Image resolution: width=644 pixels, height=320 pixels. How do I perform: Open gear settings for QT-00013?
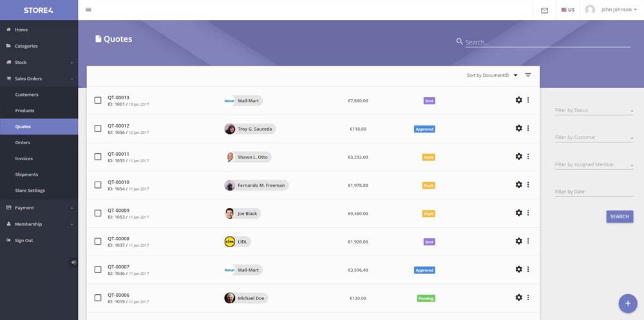(518, 100)
